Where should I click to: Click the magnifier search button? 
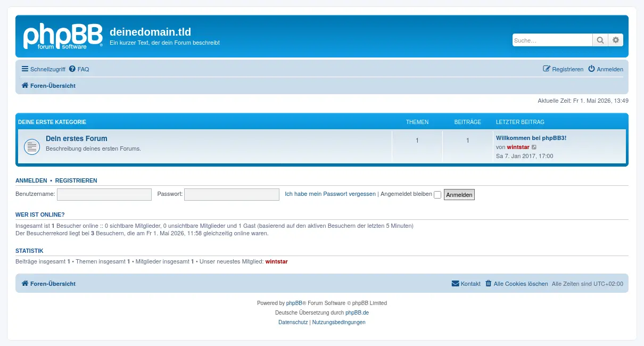[600, 40]
